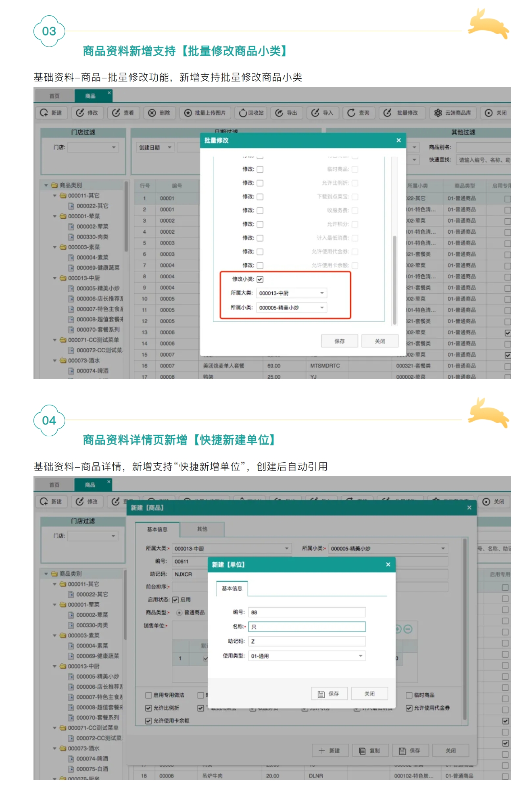Click the 删除 toolbar icon
532x794 pixels.
pos(152,113)
